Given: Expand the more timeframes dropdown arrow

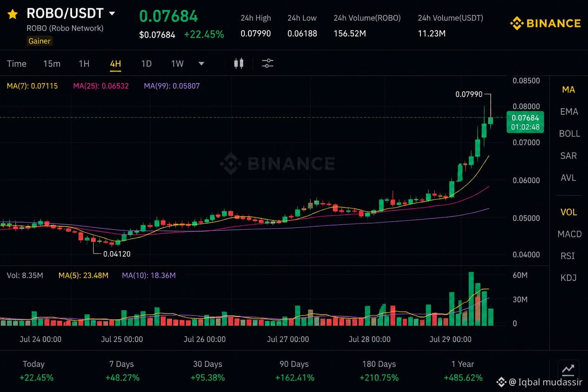Looking at the screenshot, I should pos(201,64).
